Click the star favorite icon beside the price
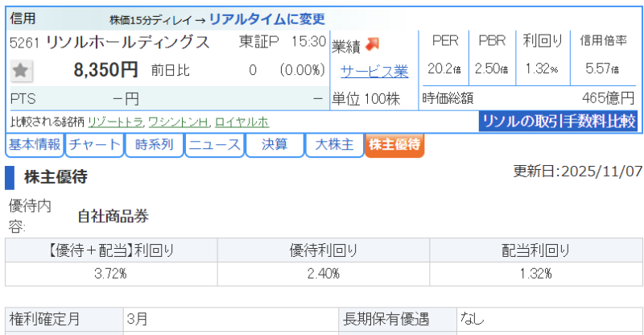Screen dimensions: 644x335 pos(21,71)
